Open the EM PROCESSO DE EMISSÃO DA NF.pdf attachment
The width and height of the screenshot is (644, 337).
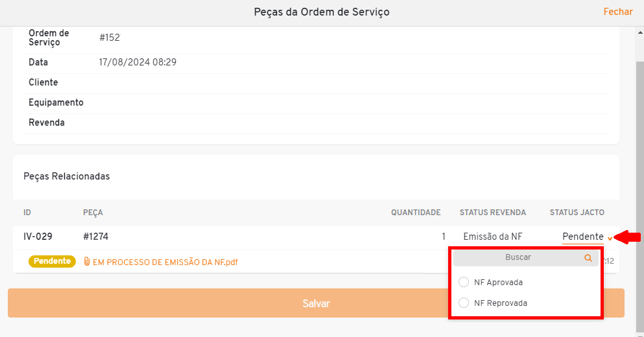pyautogui.click(x=165, y=262)
